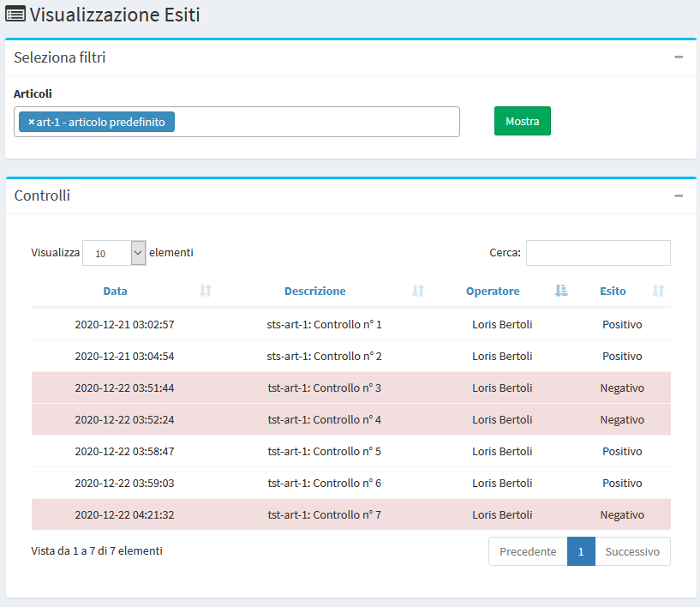Remove the art-1 articolo predefinito tag
The width and height of the screenshot is (700, 607).
coord(31,122)
